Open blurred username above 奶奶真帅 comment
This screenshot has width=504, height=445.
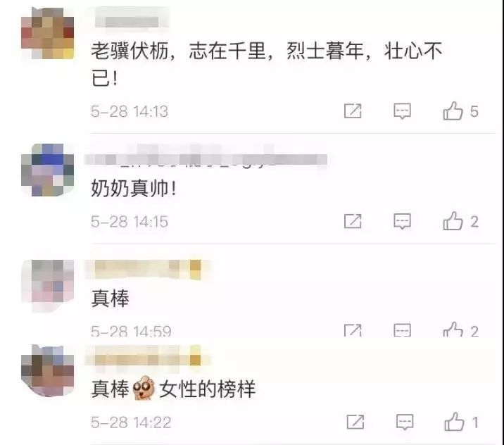[x=206, y=159]
